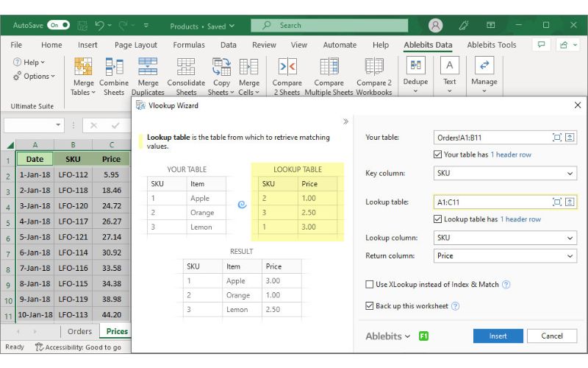
Task: Open the Dedupe menu
Action: [415, 75]
